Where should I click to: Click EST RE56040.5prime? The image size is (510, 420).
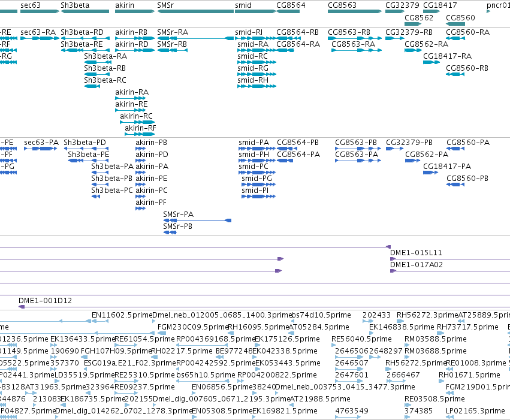tap(361, 339)
